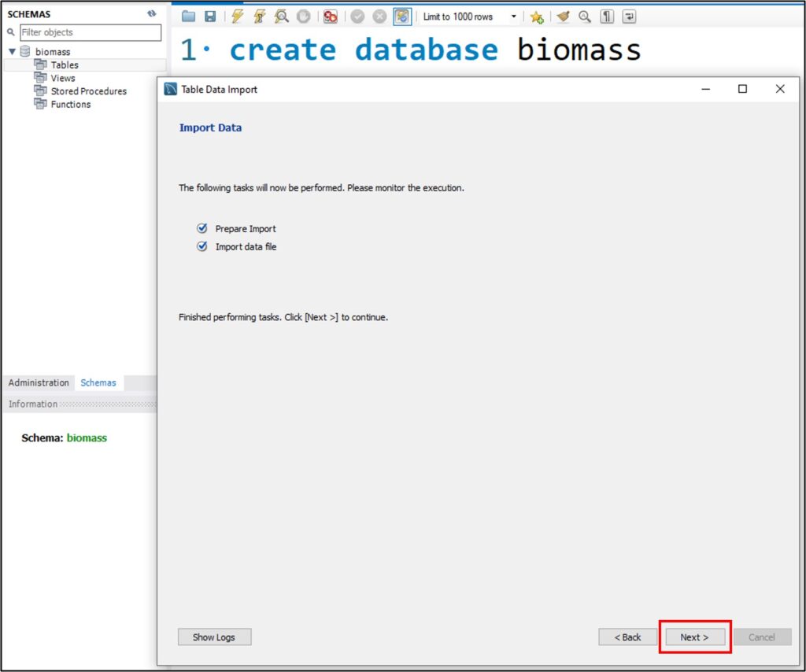Switch to the Schemas tab
Image resolution: width=806 pixels, height=672 pixels.
click(98, 383)
